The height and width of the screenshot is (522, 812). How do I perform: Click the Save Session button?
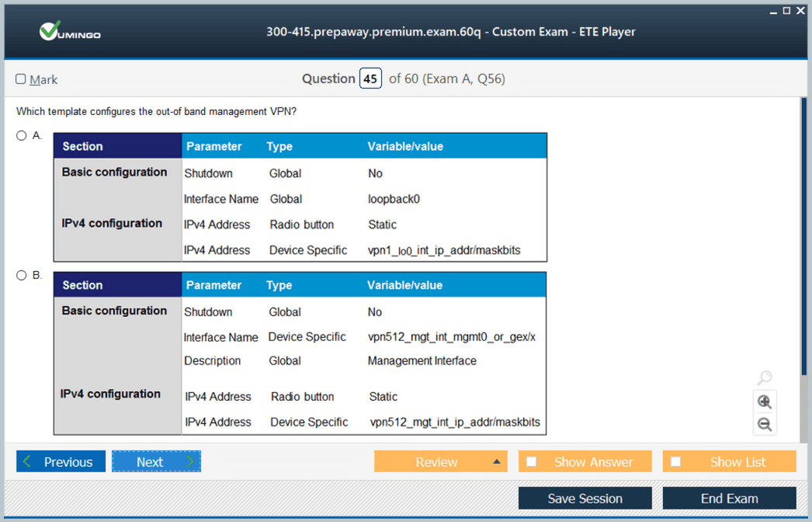point(585,498)
